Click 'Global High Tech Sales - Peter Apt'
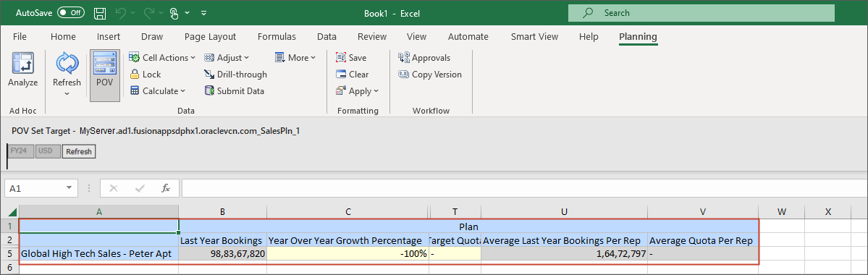868x275 pixels. click(99, 254)
